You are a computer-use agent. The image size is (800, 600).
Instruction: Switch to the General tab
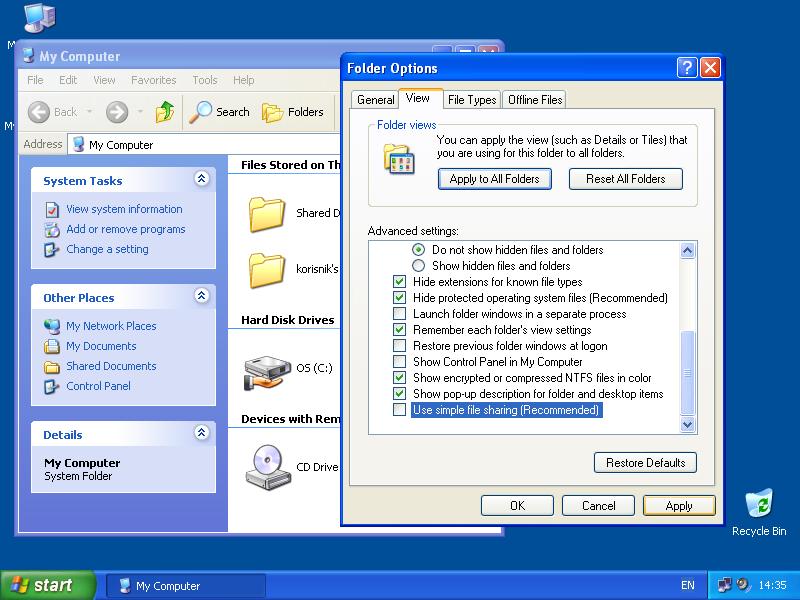[376, 100]
